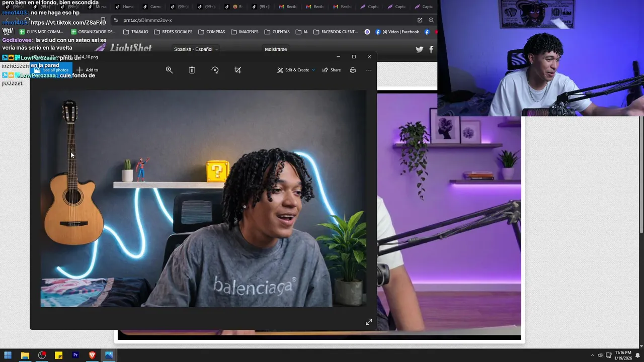Screen dimensions: 644x362
Task: Open the COMPRAS bookmark folder
Action: click(211, 32)
